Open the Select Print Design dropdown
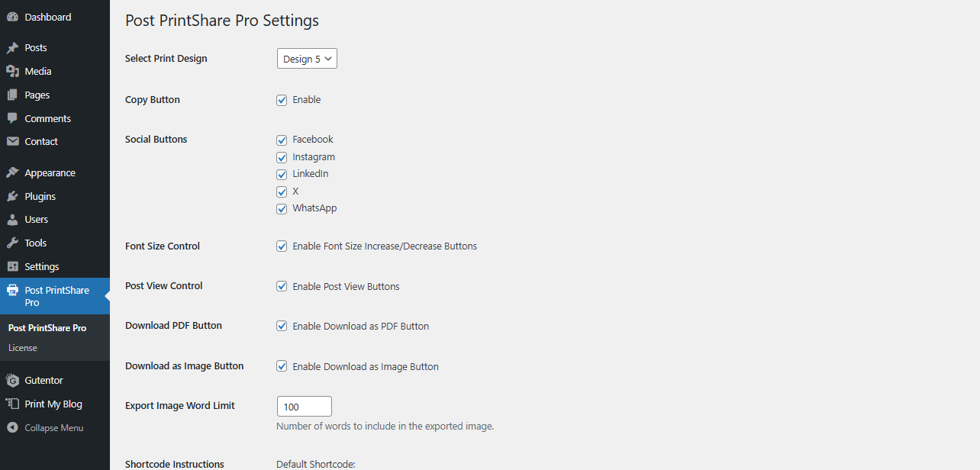The image size is (980, 470). click(x=307, y=59)
